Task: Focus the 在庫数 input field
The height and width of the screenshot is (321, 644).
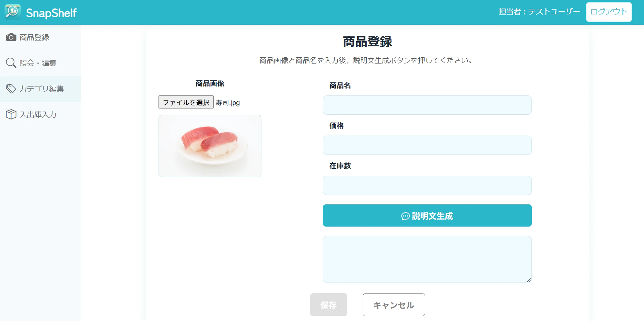Action: tap(427, 185)
